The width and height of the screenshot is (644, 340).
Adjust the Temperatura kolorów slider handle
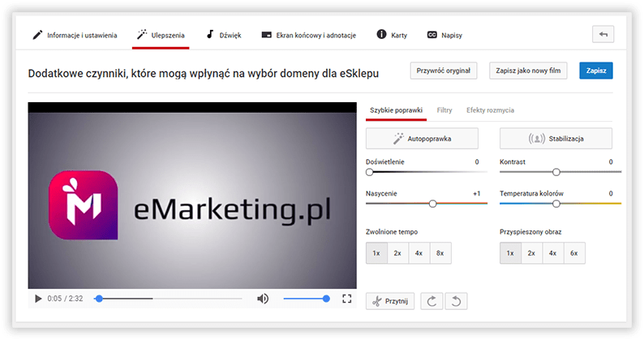tap(556, 204)
